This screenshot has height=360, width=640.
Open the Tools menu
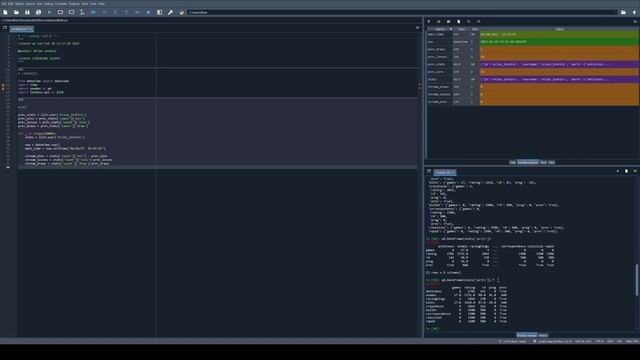coord(85,4)
